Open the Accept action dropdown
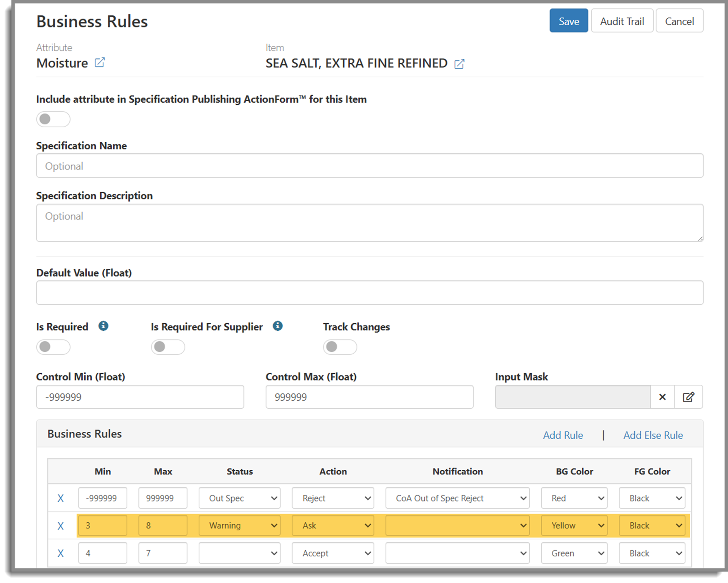Viewport: 728px width, 583px height. click(333, 553)
